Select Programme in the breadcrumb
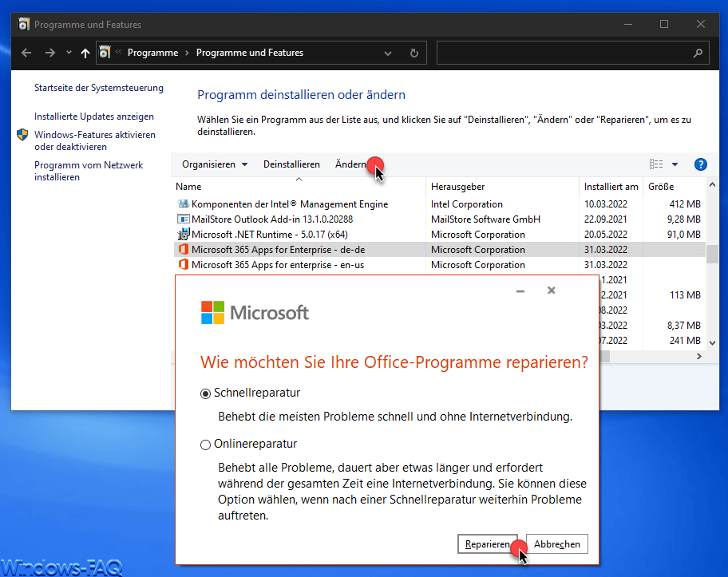This screenshot has width=728, height=577. coord(152,53)
